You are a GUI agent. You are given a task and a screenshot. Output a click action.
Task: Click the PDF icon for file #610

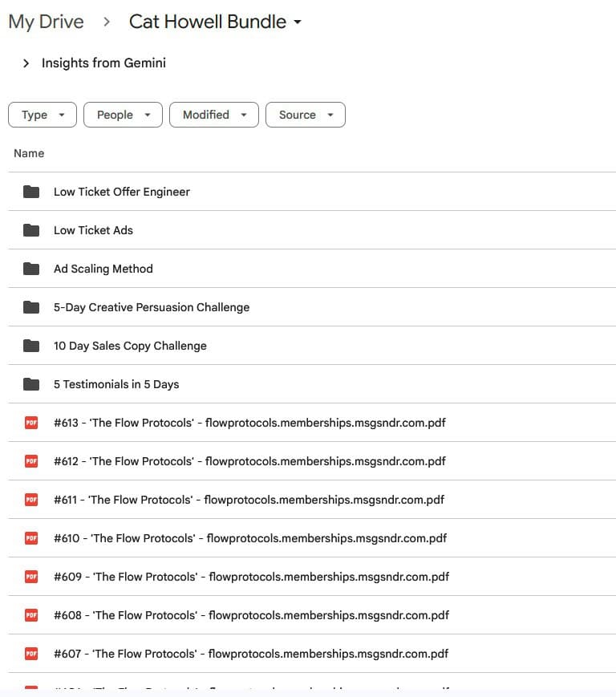31,538
